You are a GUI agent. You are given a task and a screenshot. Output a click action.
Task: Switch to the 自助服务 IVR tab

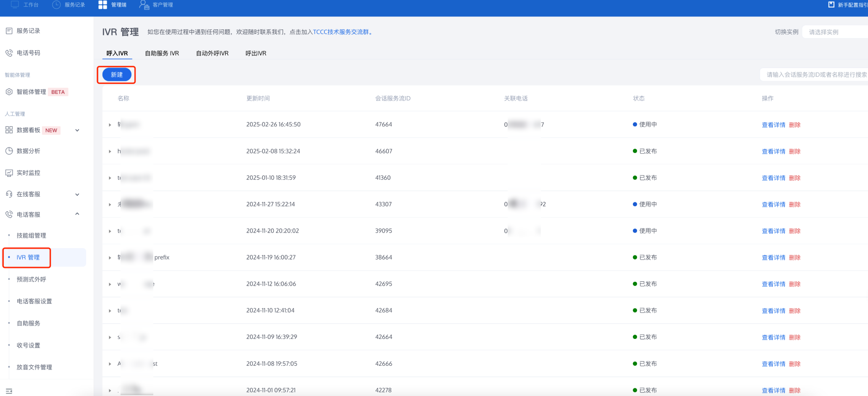pyautogui.click(x=162, y=53)
